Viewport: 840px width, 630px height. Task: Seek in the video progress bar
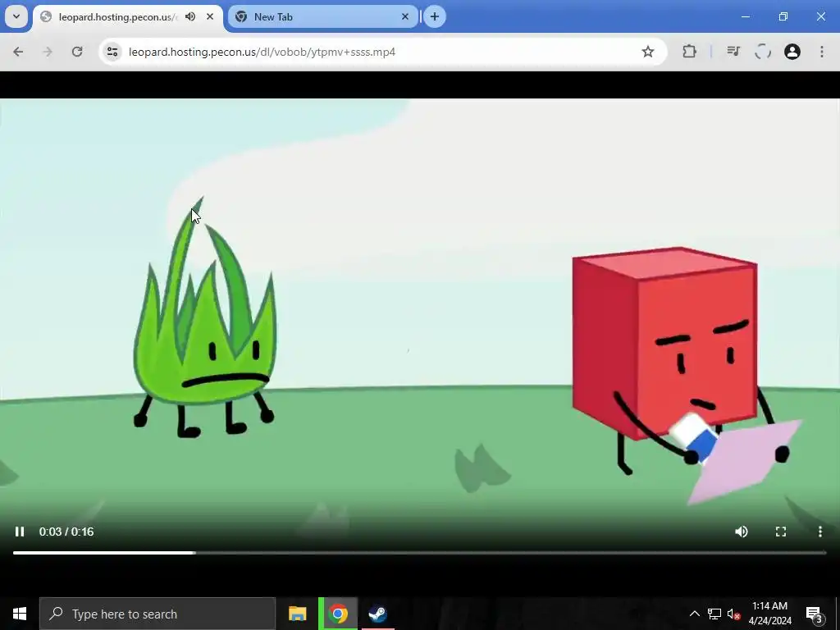pos(419,552)
